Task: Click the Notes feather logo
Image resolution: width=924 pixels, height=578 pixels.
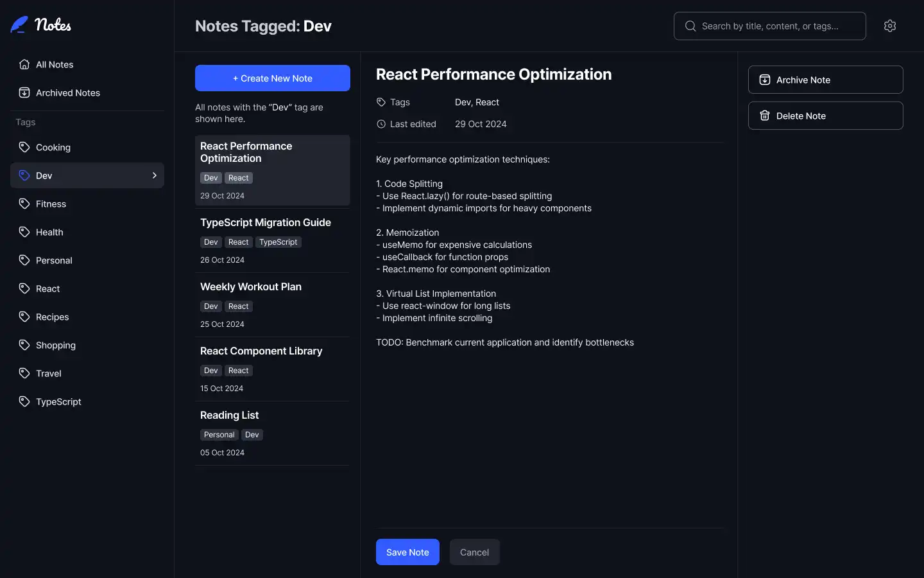Action: [x=19, y=25]
